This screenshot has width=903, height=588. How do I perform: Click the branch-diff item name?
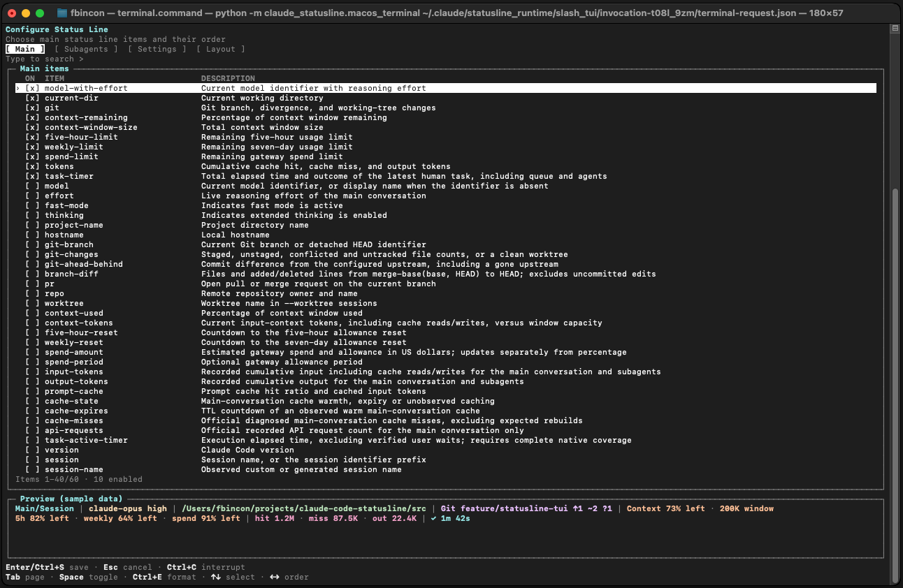[x=71, y=274]
